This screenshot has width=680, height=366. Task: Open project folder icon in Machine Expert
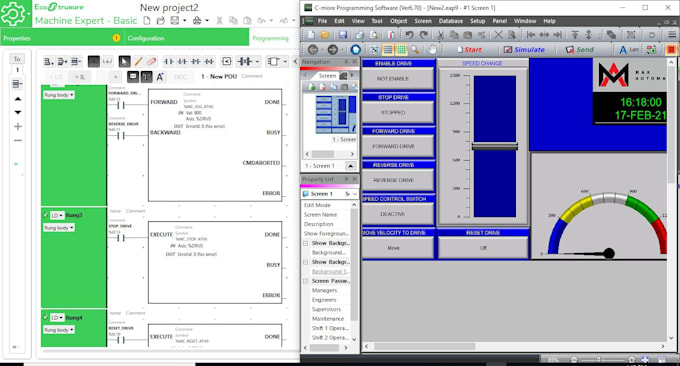pos(160,20)
